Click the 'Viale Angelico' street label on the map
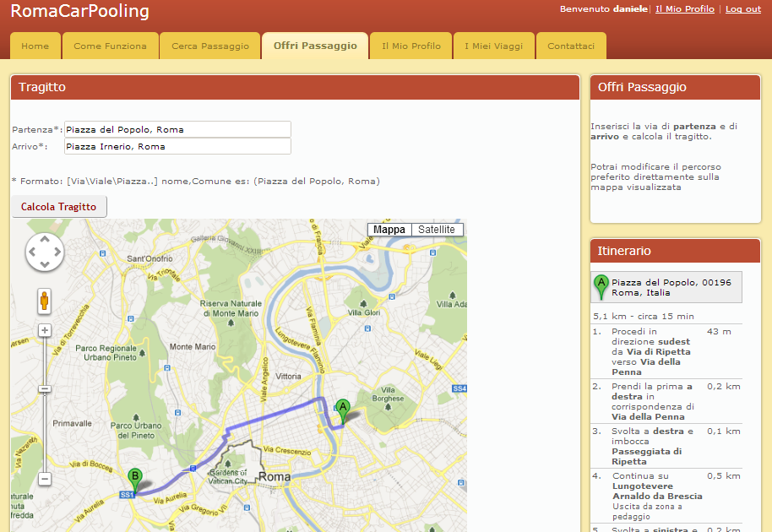 tap(265, 378)
